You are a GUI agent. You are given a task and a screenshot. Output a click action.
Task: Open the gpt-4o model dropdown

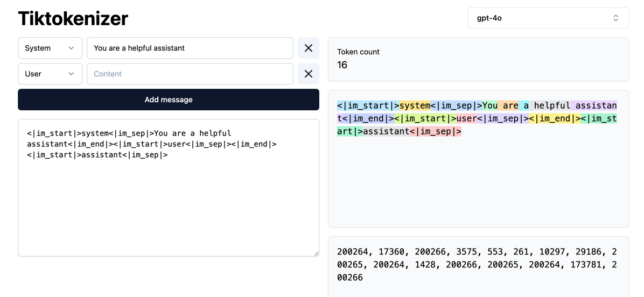pos(548,18)
